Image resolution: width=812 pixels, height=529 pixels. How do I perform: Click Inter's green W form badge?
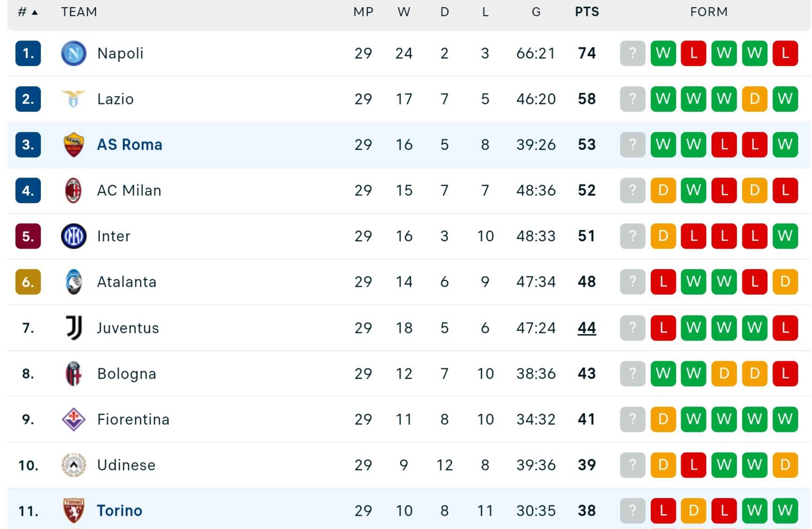785,236
